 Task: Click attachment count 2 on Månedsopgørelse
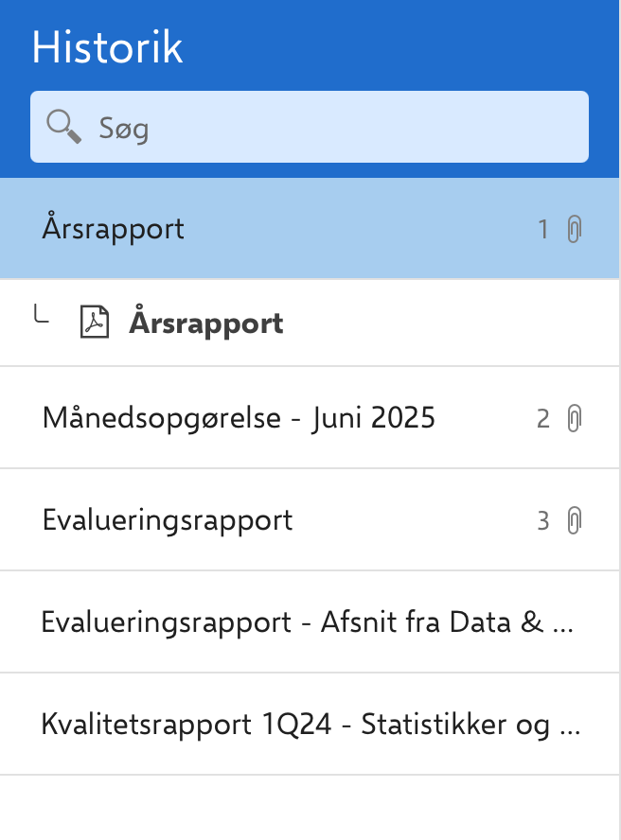coord(543,418)
